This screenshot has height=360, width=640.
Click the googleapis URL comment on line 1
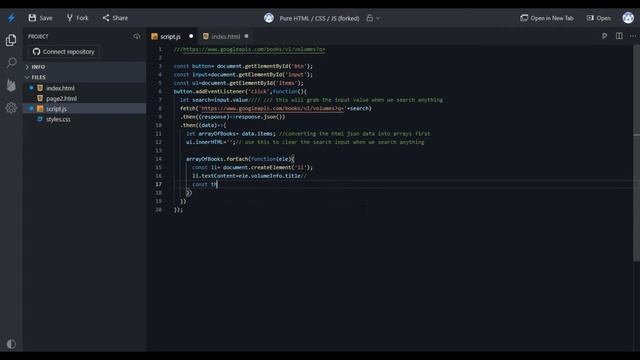249,49
